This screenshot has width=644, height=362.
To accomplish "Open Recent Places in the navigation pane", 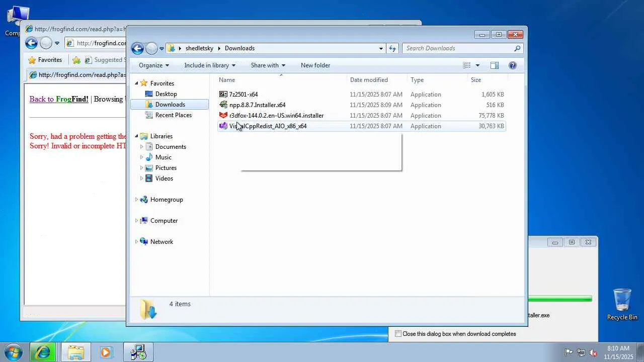I will 174,115.
